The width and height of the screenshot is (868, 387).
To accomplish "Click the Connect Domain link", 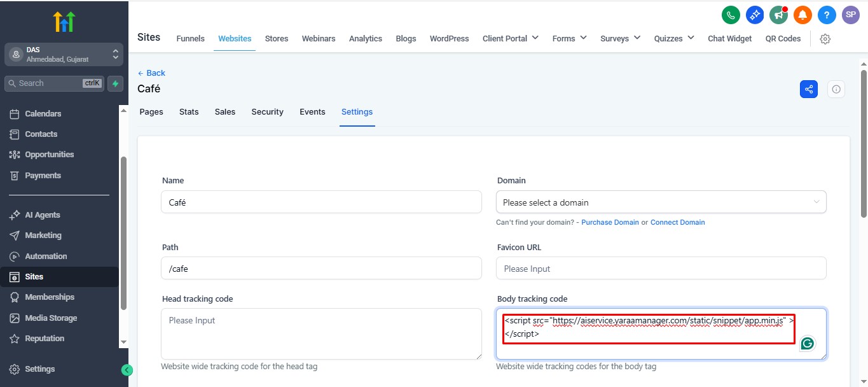I will pyautogui.click(x=677, y=223).
